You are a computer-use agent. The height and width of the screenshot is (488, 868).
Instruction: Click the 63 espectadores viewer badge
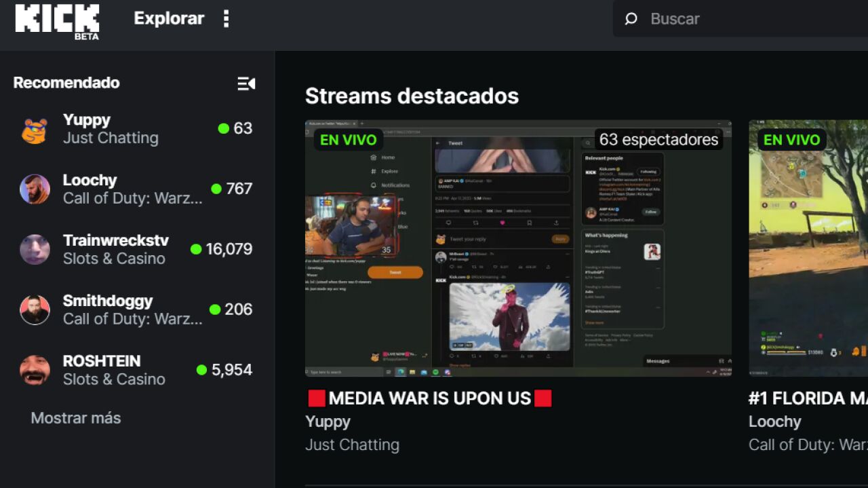click(658, 140)
